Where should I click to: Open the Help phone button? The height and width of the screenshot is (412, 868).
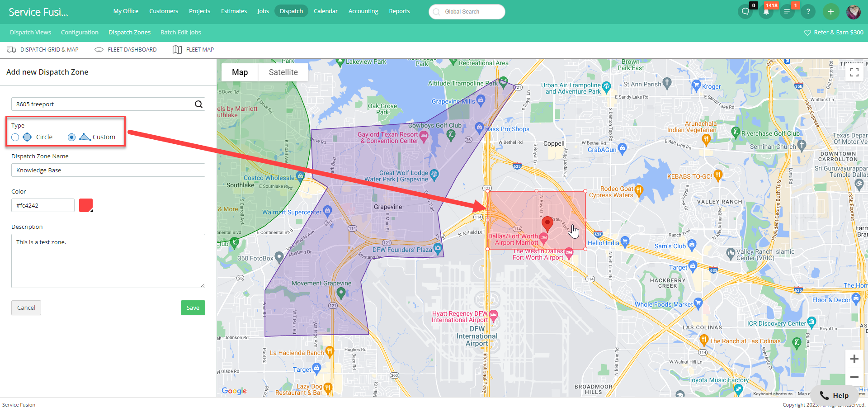(x=835, y=396)
